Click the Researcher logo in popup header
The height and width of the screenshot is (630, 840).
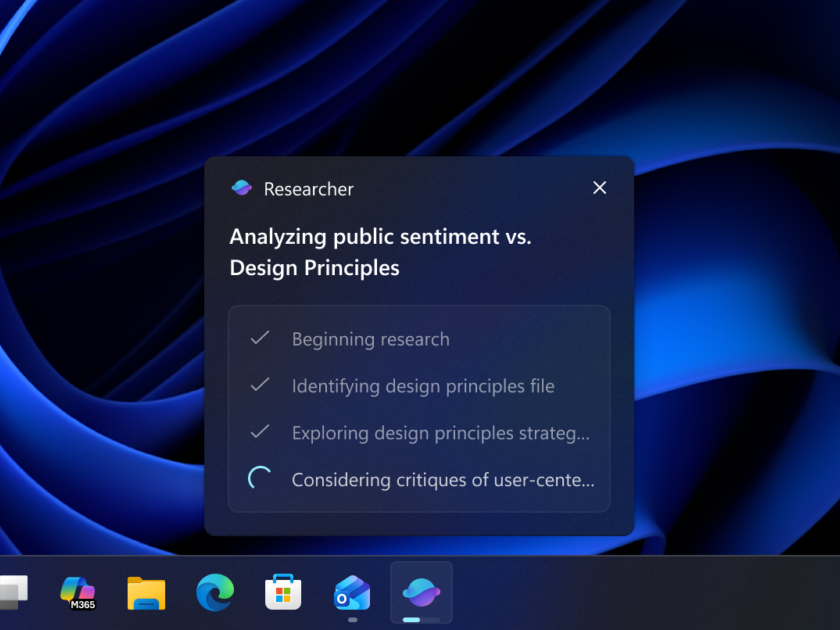(x=242, y=188)
